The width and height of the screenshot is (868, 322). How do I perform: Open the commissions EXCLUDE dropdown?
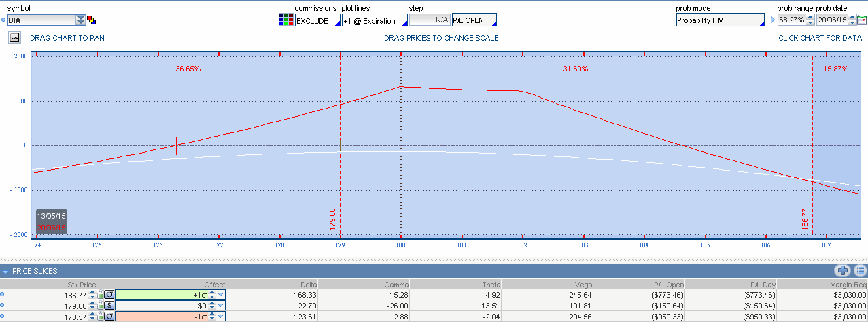[x=317, y=20]
